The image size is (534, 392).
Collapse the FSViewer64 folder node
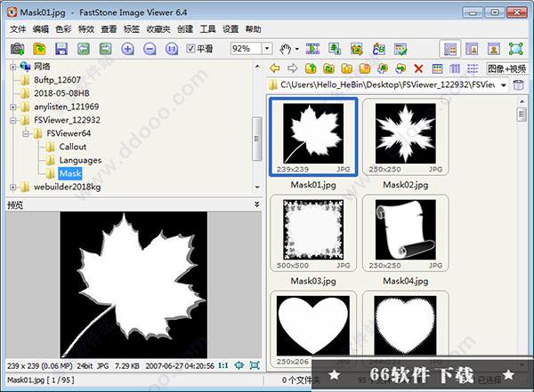[26, 133]
